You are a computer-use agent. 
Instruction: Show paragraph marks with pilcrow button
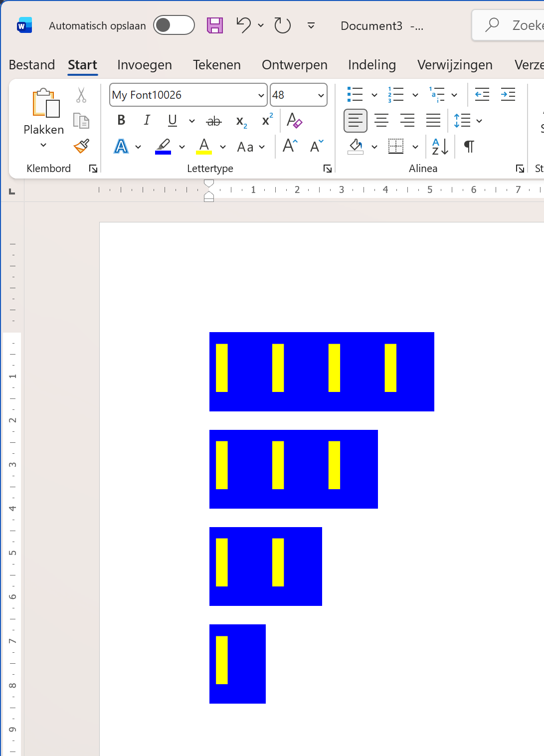pos(469,147)
